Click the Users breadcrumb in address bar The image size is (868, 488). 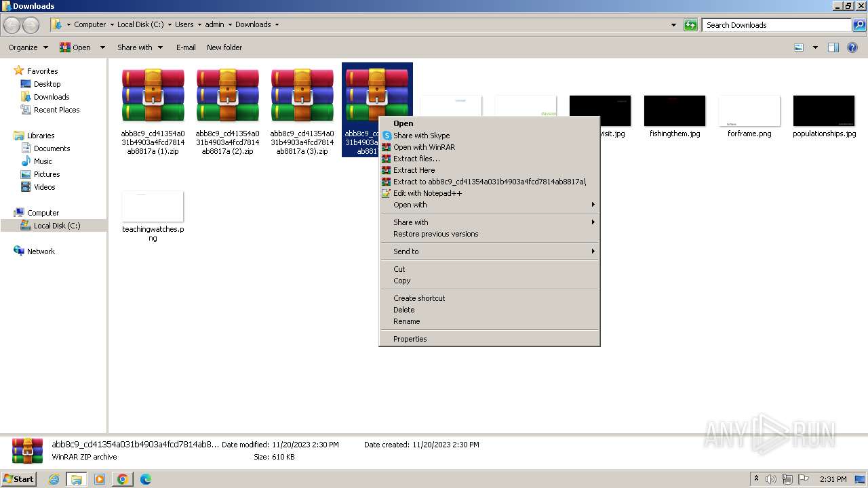pos(184,24)
